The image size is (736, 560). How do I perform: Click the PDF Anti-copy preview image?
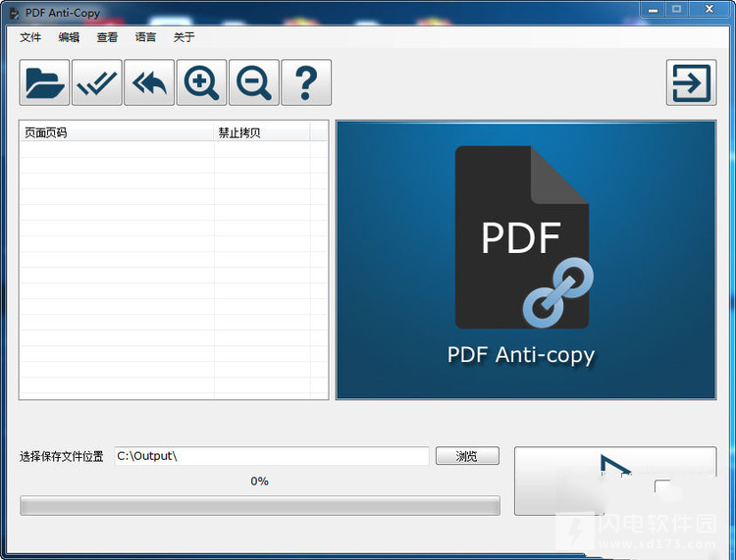(526, 260)
